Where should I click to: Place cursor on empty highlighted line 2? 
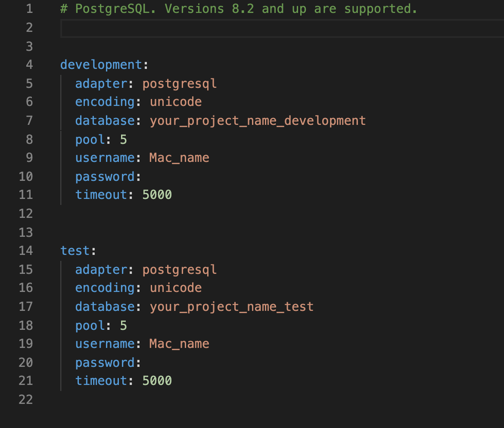282,28
